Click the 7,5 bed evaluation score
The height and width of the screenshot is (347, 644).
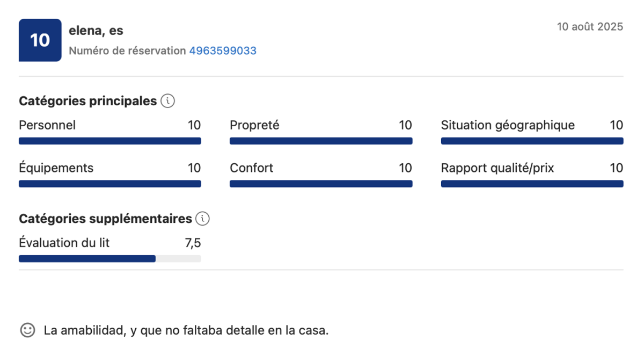(x=193, y=243)
